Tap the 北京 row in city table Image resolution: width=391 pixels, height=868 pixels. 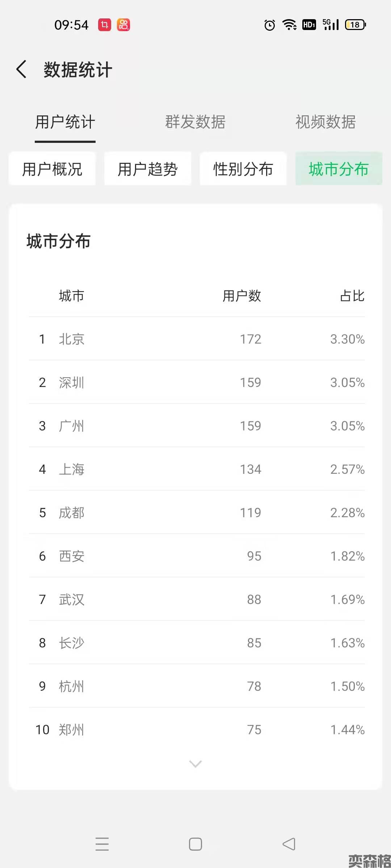click(197, 339)
